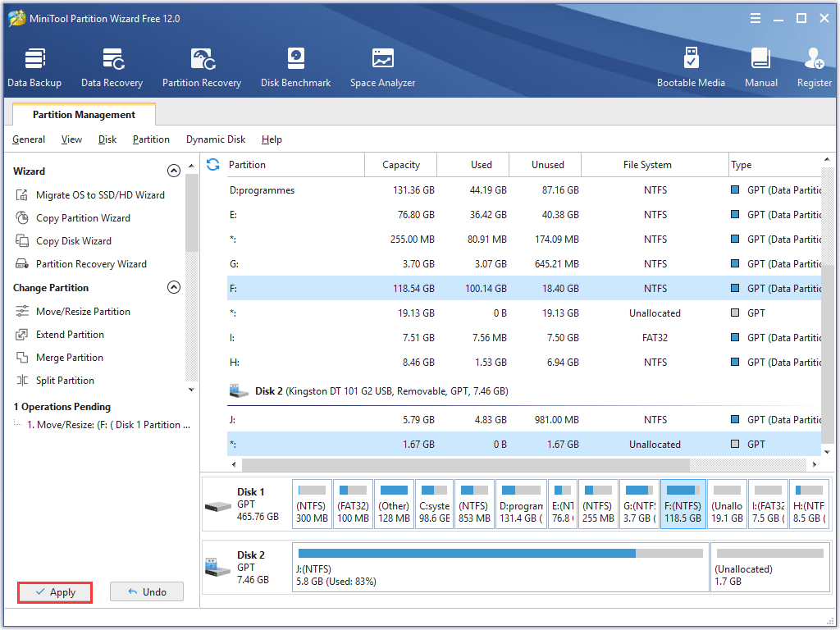Open the Partition menu
This screenshot has width=840, height=630.
(x=151, y=139)
